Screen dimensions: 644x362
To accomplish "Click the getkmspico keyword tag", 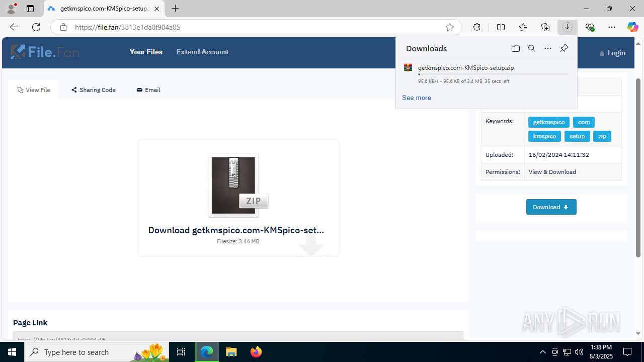I will [549, 122].
